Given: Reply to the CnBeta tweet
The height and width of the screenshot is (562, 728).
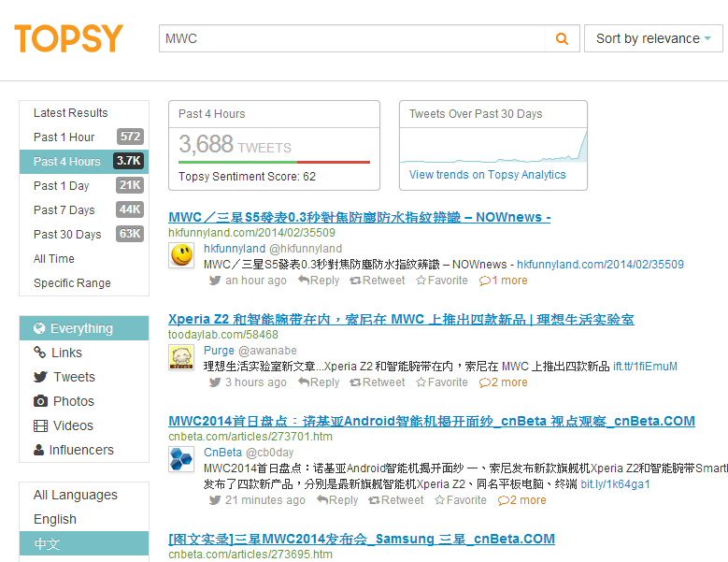Looking at the screenshot, I should (337, 500).
